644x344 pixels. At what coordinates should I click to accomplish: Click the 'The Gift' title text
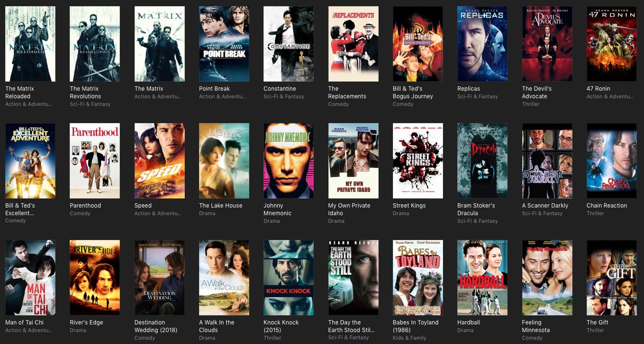pos(598,323)
